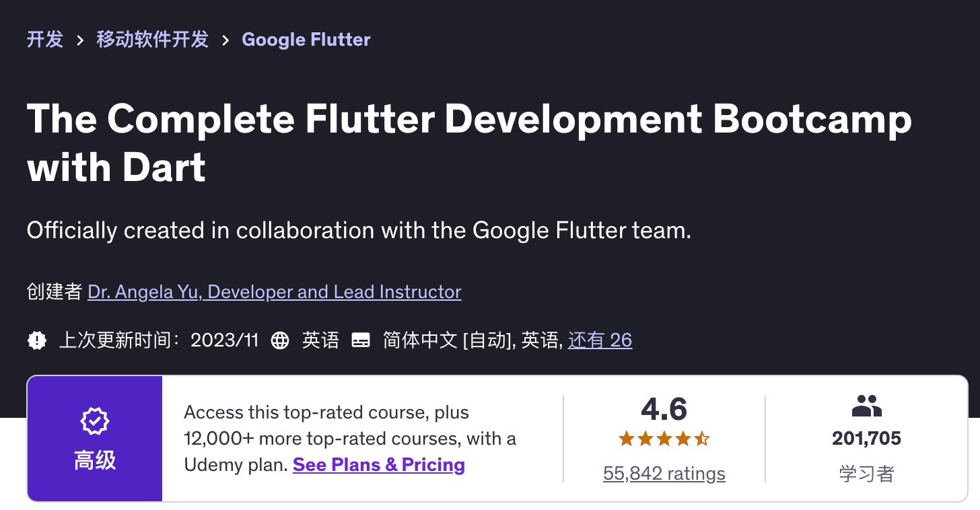Click the globe language icon
Viewport: 980px width, 510px height.
click(280, 340)
